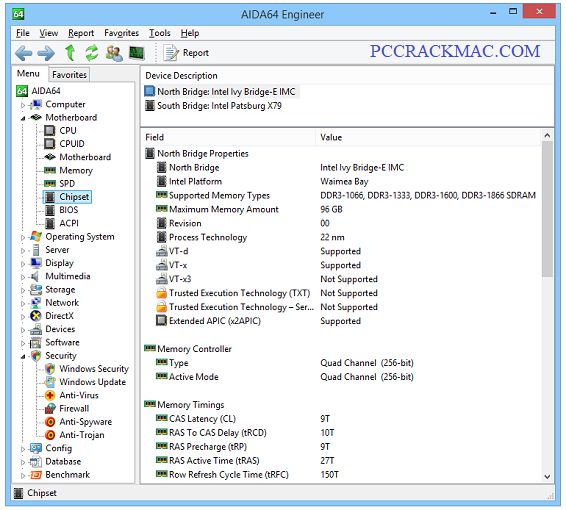This screenshot has width=566, height=510.
Task: Click the BIOS chip icon
Action: point(49,210)
